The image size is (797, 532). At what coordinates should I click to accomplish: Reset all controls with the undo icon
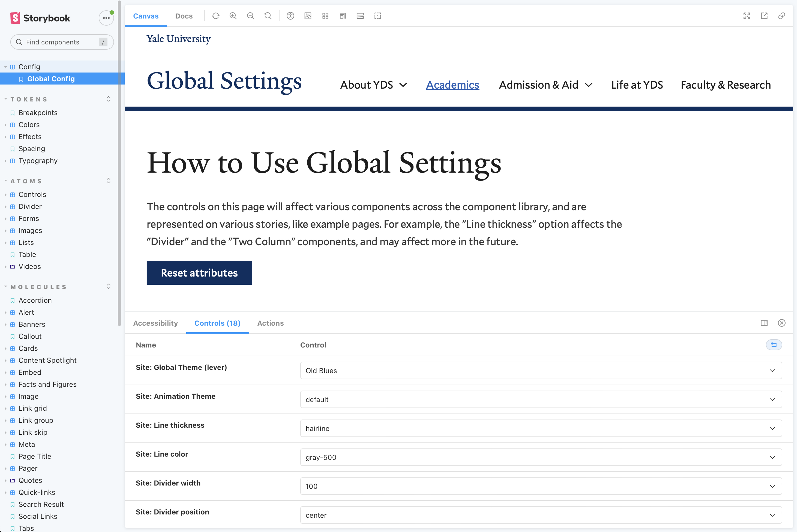point(774,345)
